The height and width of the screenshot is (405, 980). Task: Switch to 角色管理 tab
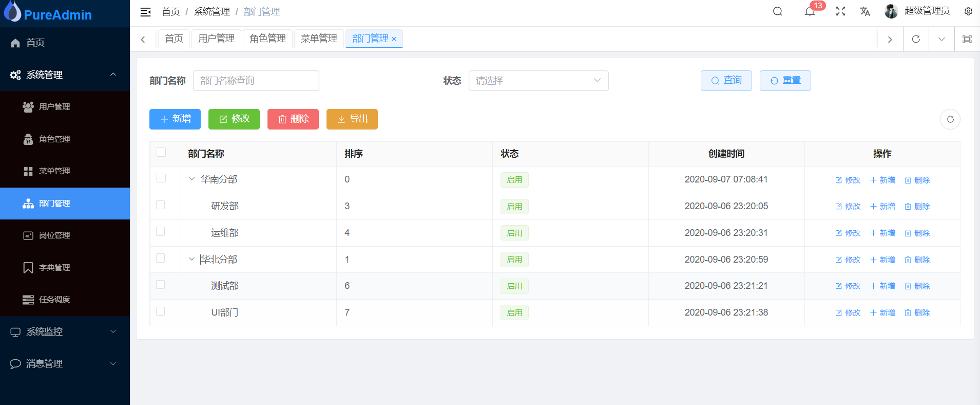267,39
